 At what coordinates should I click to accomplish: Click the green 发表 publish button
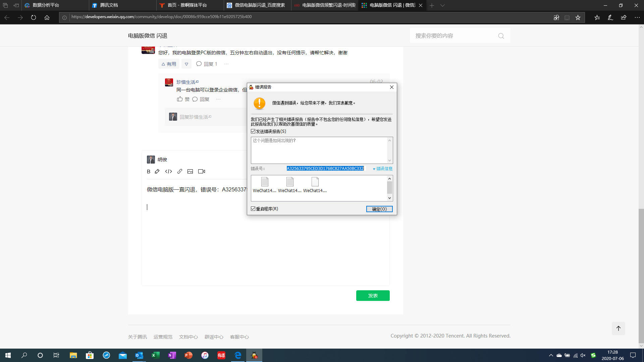pos(373,296)
